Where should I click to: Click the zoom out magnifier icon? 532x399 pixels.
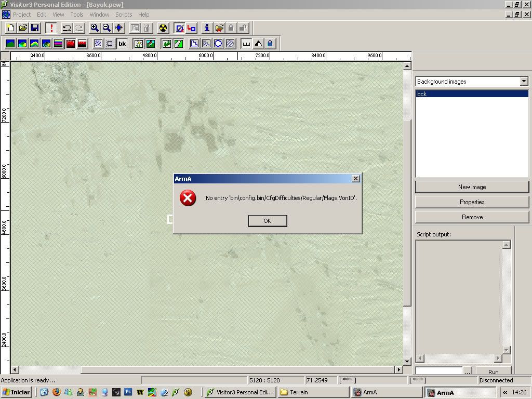tap(107, 28)
